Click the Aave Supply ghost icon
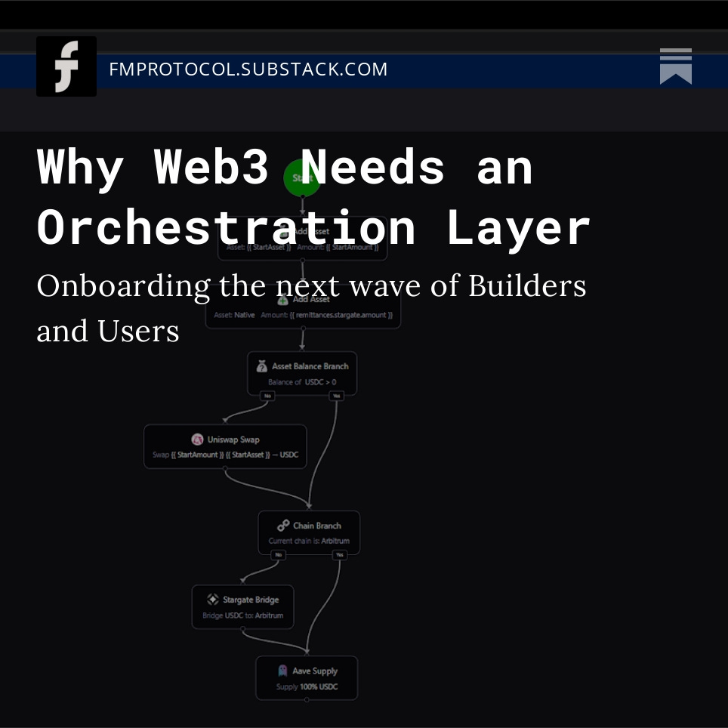 click(x=282, y=671)
